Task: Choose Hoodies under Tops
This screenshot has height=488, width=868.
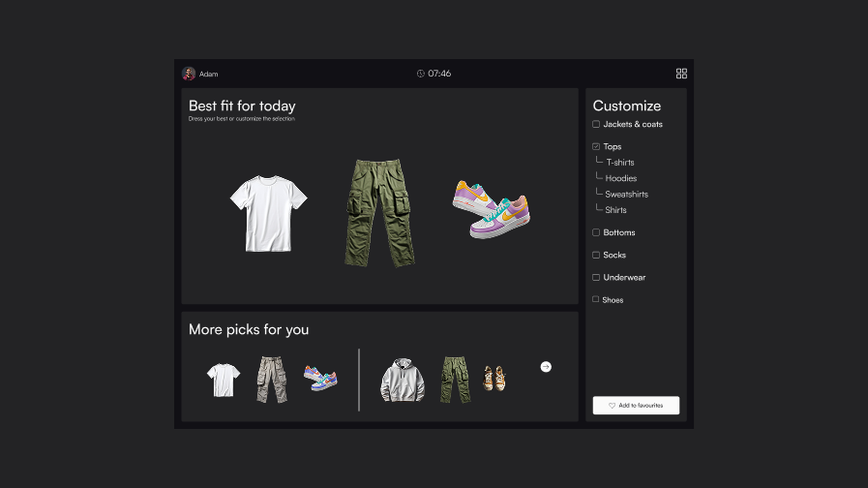Action: tap(620, 178)
